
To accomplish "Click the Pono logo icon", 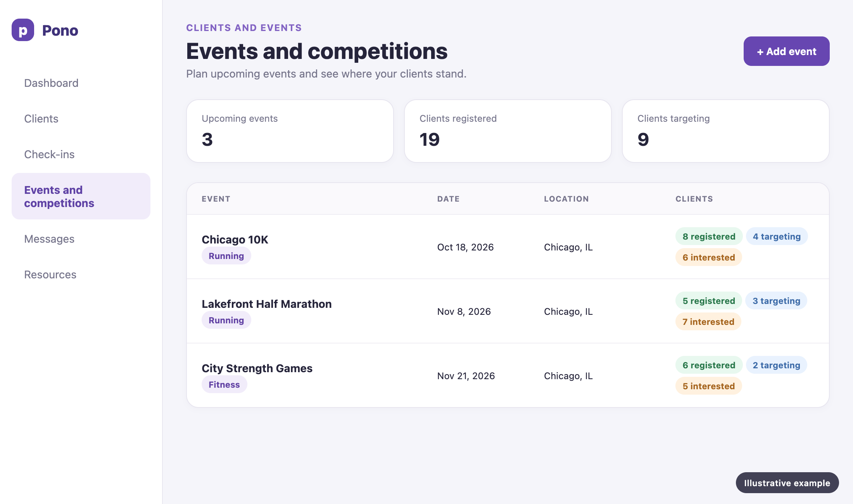I will [23, 30].
